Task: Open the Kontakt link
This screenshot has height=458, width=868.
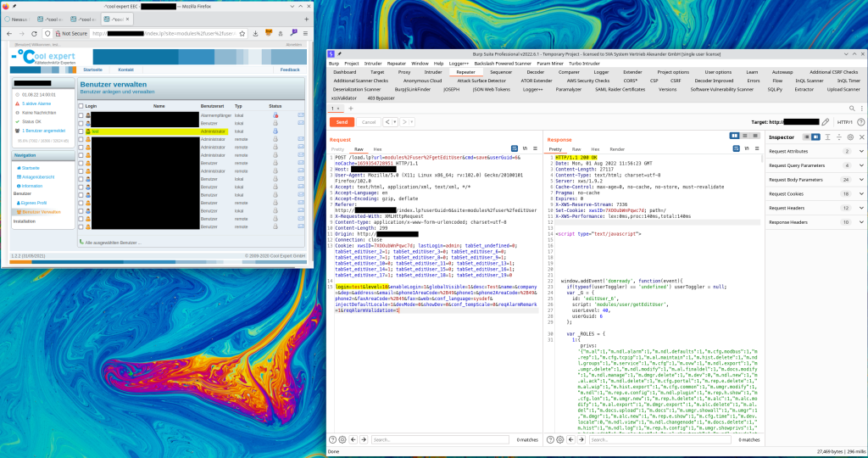Action: point(125,70)
